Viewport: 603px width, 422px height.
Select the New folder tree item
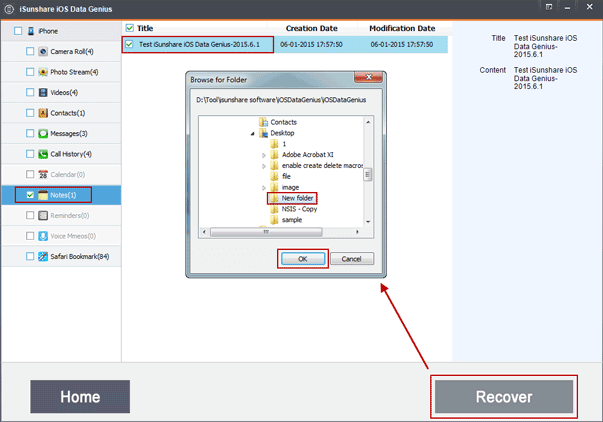pyautogui.click(x=297, y=198)
